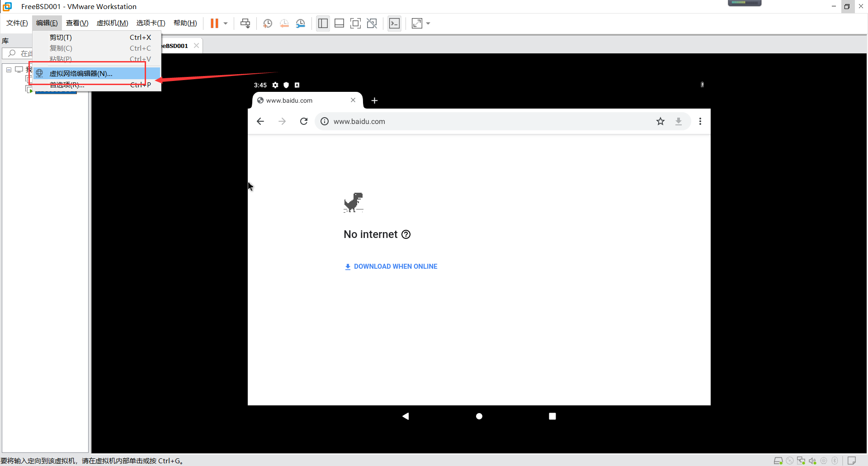The image size is (868, 466).
Task: Open the 选项卡(T) menu
Action: [x=151, y=23]
